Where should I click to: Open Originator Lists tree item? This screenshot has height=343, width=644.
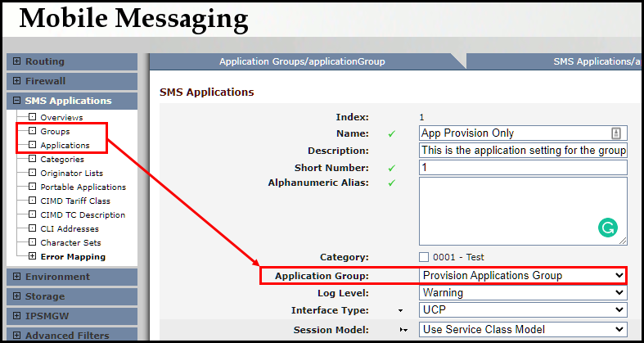pos(71,174)
